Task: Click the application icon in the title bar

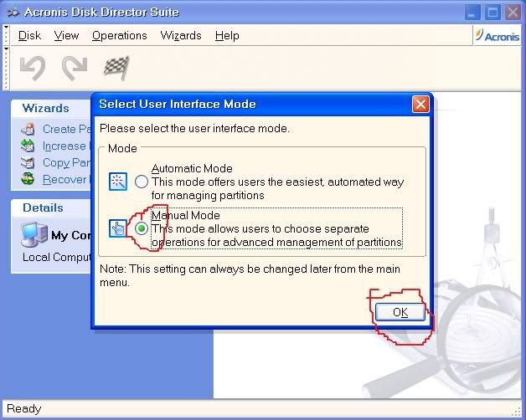Action: point(13,13)
